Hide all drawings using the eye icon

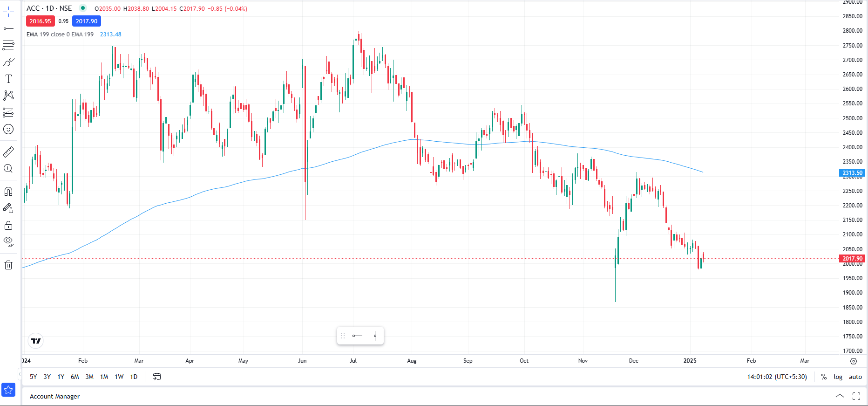coord(8,241)
